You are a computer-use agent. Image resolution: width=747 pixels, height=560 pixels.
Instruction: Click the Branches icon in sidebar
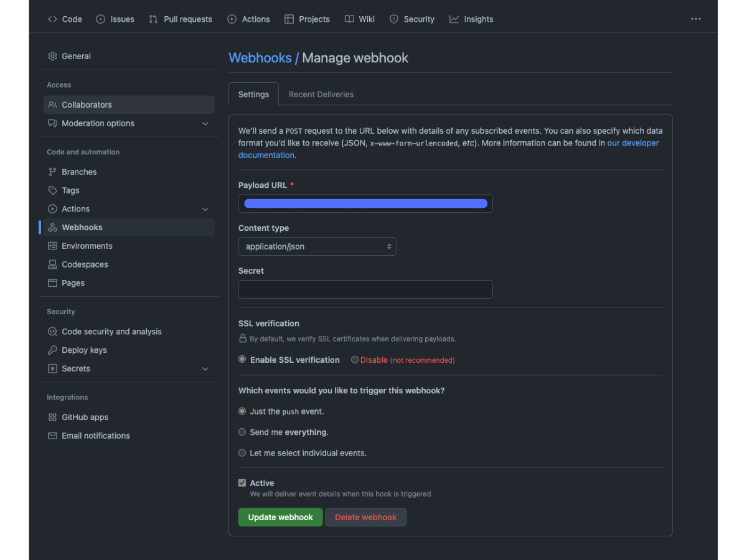click(x=53, y=172)
